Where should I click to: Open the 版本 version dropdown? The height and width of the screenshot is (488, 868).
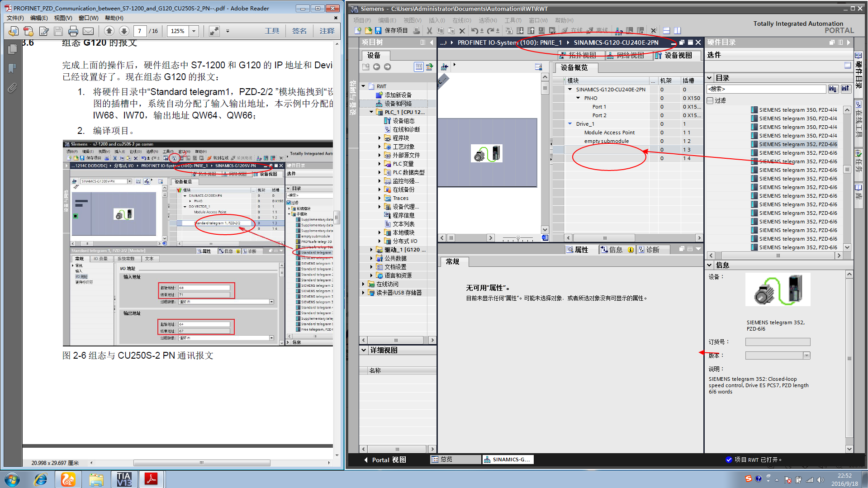tap(806, 355)
